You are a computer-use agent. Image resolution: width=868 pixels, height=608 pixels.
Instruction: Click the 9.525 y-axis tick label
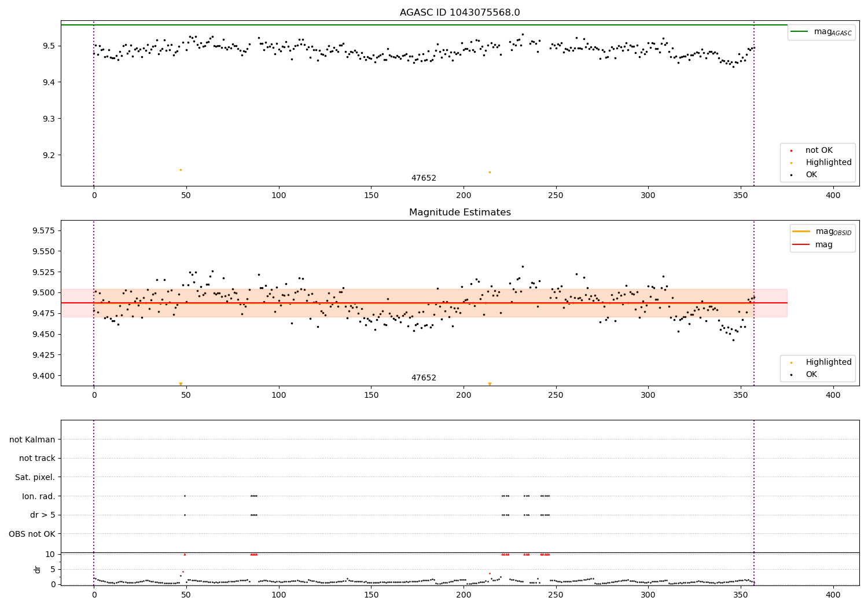[44, 272]
